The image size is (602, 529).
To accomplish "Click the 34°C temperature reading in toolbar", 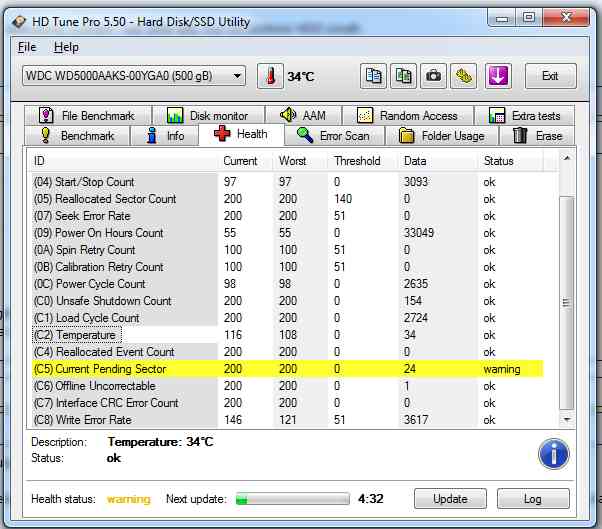I will [301, 77].
